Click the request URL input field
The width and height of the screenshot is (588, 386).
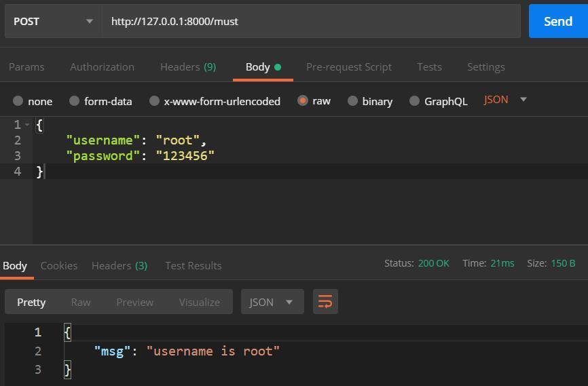pyautogui.click(x=311, y=21)
